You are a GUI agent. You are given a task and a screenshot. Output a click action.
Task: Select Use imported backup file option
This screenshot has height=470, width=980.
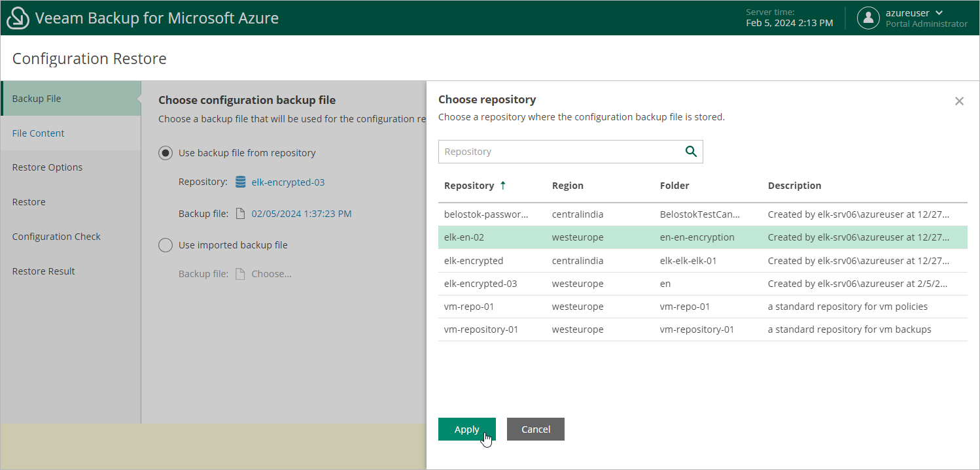[x=166, y=245]
